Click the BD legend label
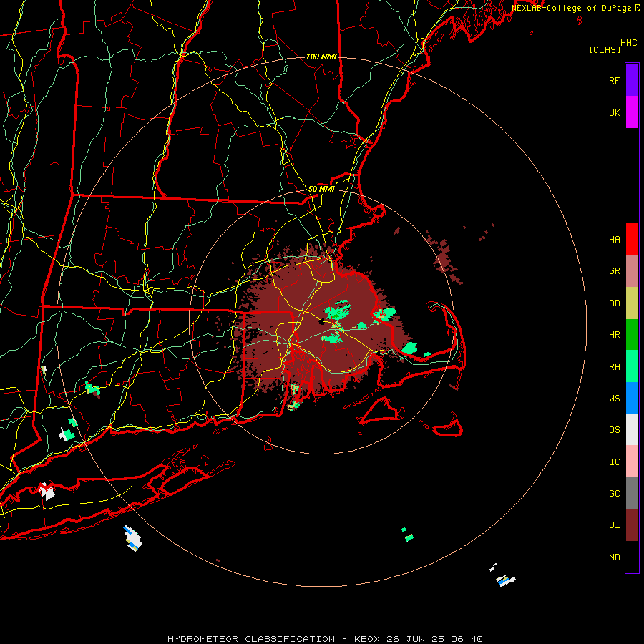The height and width of the screenshot is (644, 644). [615, 303]
